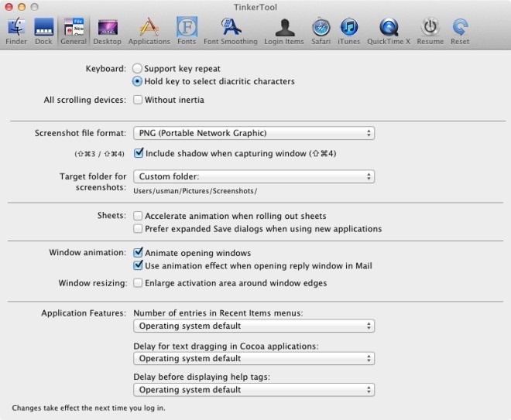
Task: Disable Animate opening windows
Action: click(138, 253)
